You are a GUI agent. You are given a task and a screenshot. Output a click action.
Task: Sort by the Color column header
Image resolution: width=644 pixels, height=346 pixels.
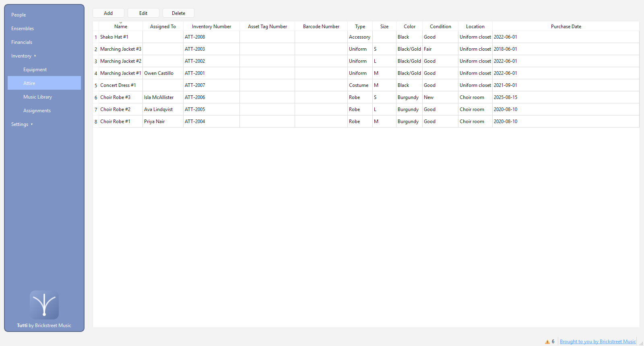point(410,27)
